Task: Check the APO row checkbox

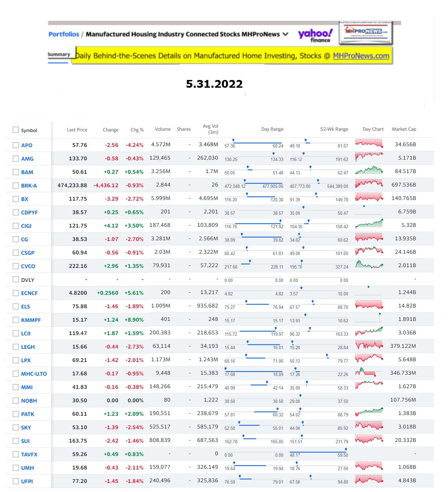Action: tap(15, 145)
